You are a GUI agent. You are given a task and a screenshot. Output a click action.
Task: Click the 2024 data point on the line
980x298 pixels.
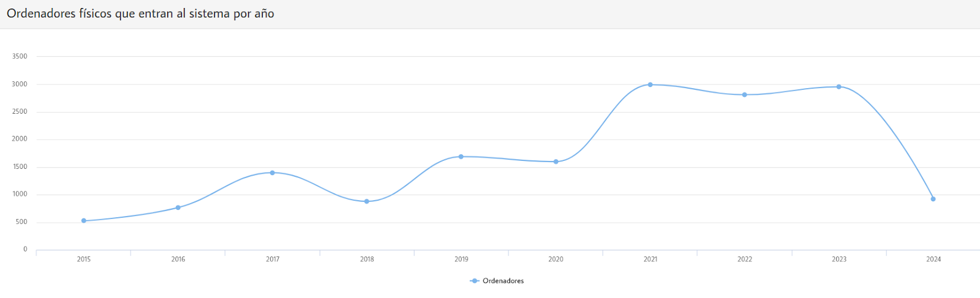click(x=933, y=199)
